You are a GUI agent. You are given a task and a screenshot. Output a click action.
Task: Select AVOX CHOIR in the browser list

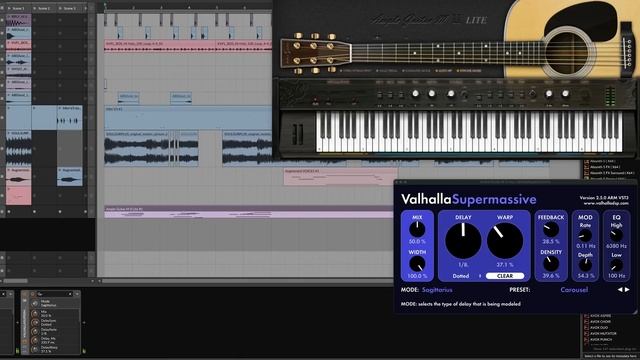pyautogui.click(x=600, y=322)
